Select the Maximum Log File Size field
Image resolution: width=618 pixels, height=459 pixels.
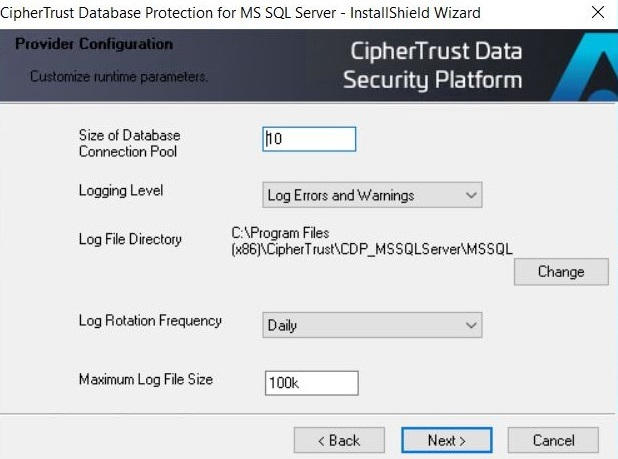pyautogui.click(x=312, y=383)
